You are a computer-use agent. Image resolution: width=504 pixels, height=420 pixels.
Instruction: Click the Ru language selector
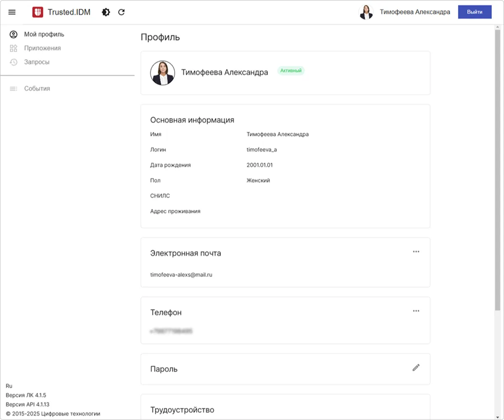click(x=9, y=386)
